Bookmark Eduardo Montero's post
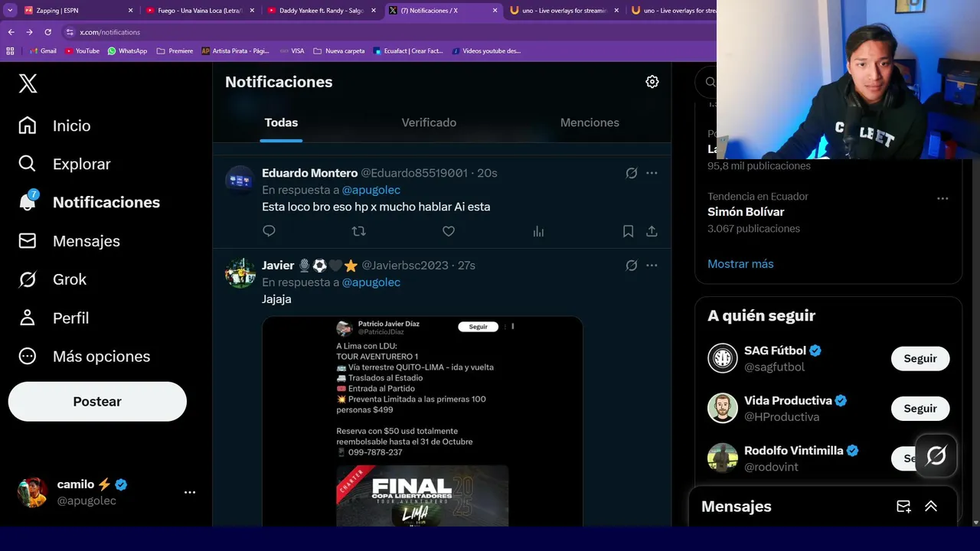This screenshot has width=980, height=551. coord(628,231)
